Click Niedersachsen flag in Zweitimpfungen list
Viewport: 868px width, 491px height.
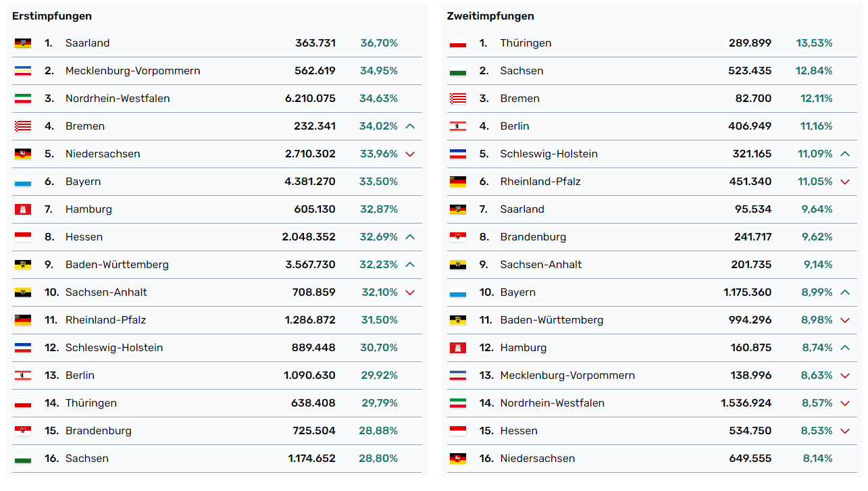[458, 459]
